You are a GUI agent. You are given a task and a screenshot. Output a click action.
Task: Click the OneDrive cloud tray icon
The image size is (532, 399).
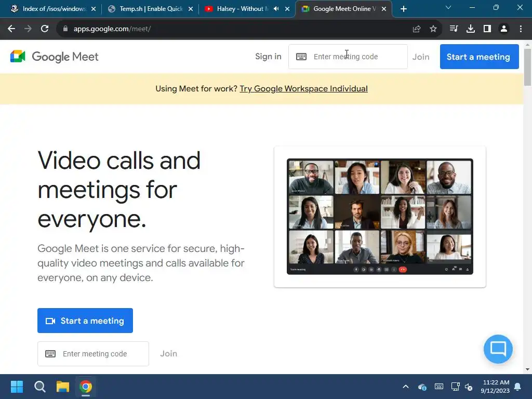click(422, 387)
